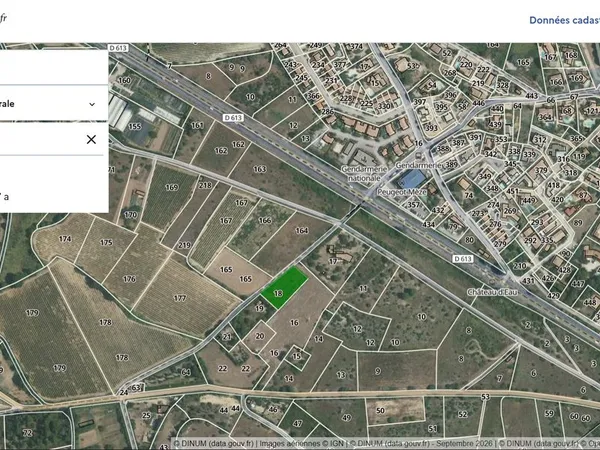Select parcel number 19

pyautogui.click(x=259, y=308)
